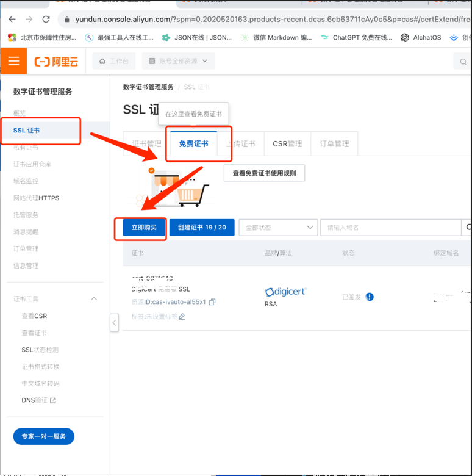The image size is (472, 476).
Task: Click the domain search magnifier button
Action: 467,227
